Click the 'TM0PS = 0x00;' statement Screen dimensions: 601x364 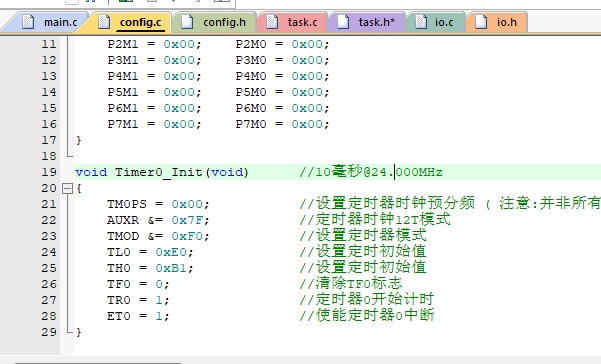tap(158, 204)
